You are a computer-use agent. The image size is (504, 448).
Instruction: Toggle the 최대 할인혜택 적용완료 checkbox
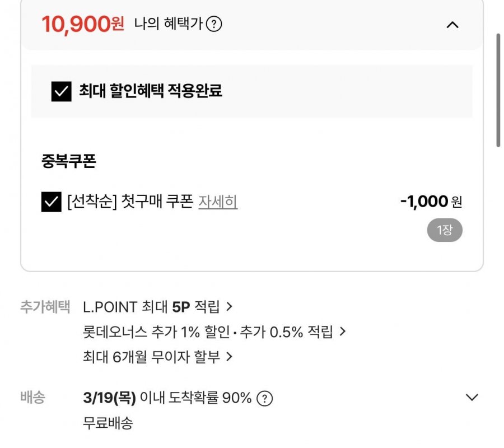(62, 91)
